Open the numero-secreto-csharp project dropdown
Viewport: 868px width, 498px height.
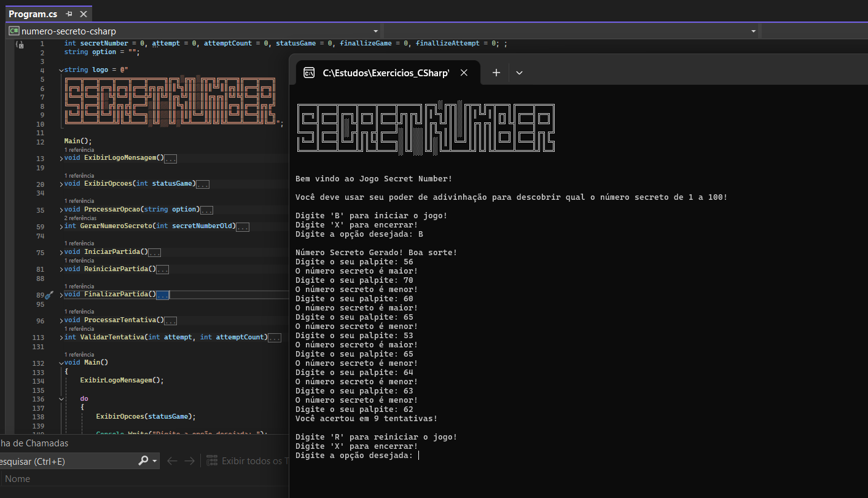376,31
